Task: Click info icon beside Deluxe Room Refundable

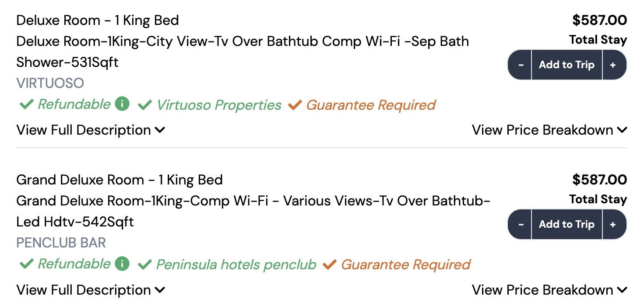Action: tap(122, 104)
